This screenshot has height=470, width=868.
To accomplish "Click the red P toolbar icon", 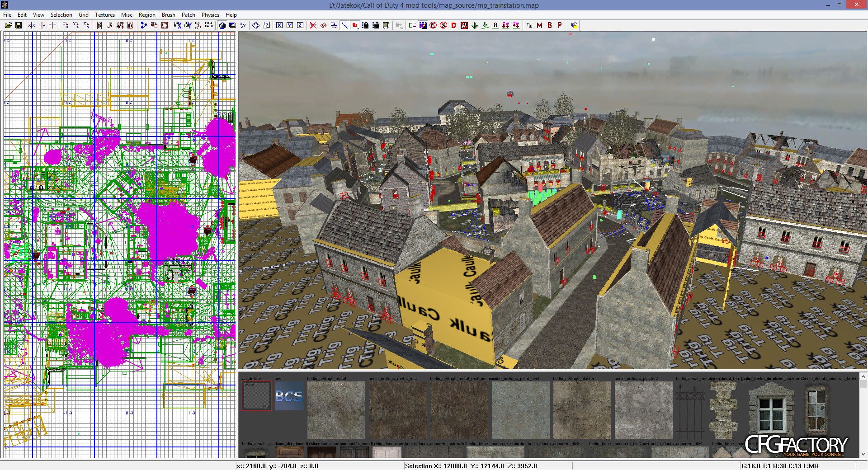I will (x=560, y=25).
